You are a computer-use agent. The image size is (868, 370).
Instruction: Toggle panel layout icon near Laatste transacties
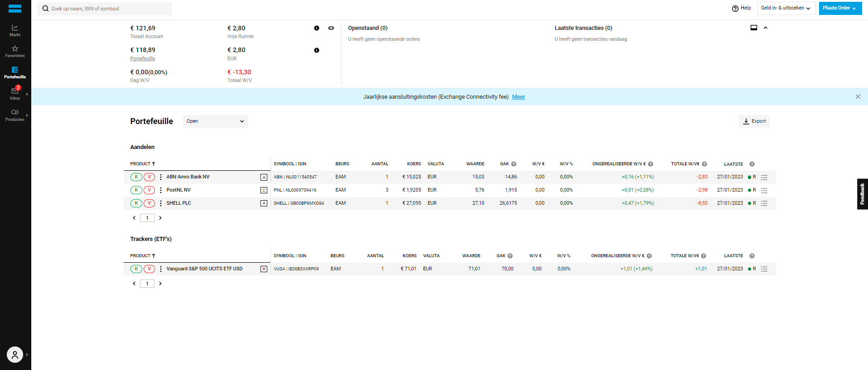(x=754, y=28)
